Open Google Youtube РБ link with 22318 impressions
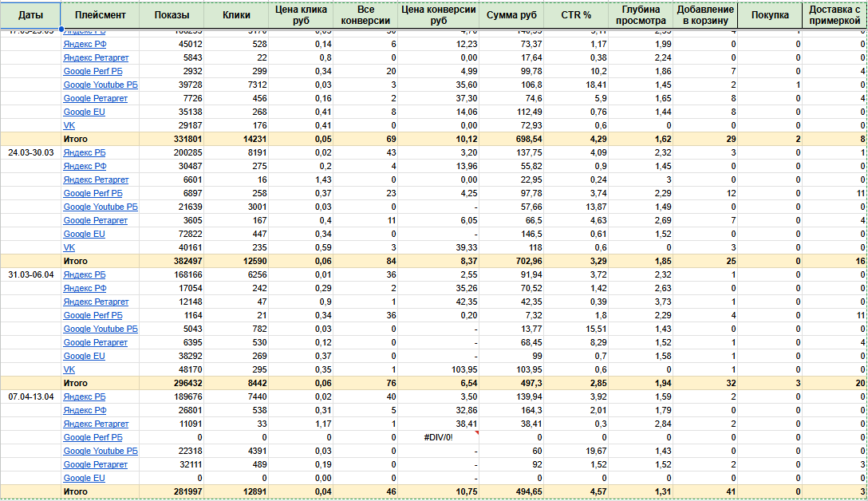This screenshot has height=501, width=868. [x=101, y=452]
